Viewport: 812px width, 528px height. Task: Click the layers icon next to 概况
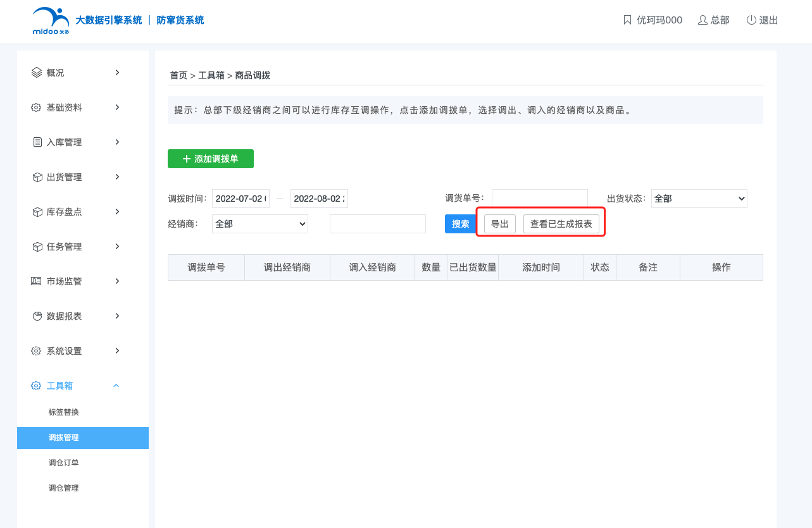[37, 73]
